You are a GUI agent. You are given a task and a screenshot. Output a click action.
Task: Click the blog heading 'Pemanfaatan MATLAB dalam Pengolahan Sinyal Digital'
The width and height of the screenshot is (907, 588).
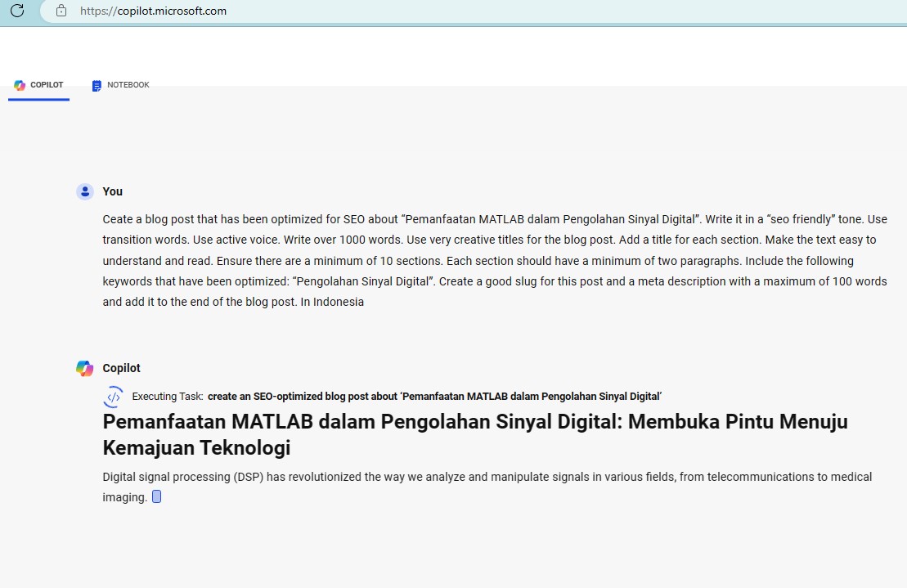tap(475, 434)
